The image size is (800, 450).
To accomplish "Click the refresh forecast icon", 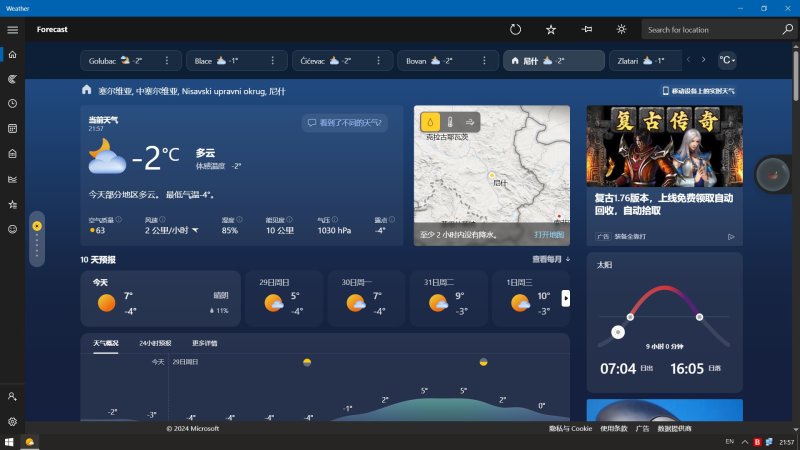I will [516, 30].
